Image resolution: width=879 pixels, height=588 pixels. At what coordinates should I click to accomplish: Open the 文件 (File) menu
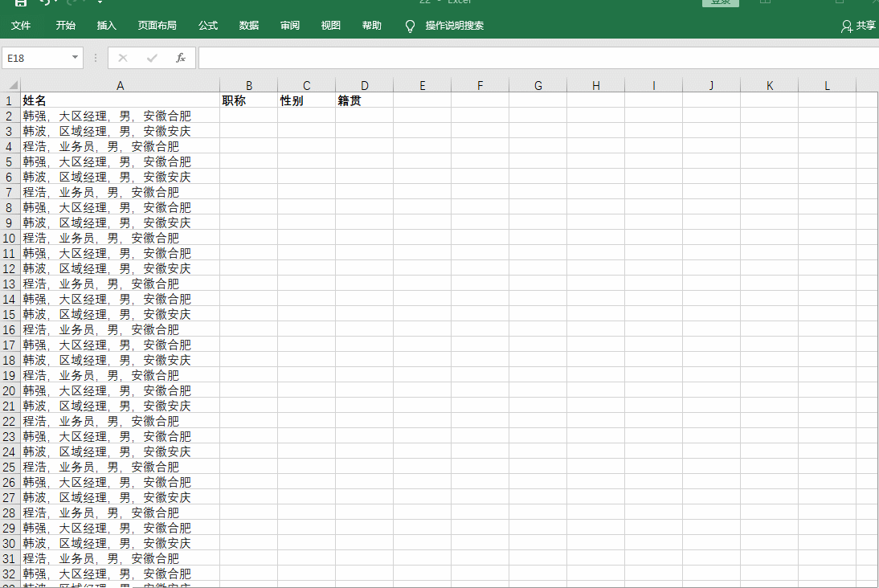(x=22, y=26)
